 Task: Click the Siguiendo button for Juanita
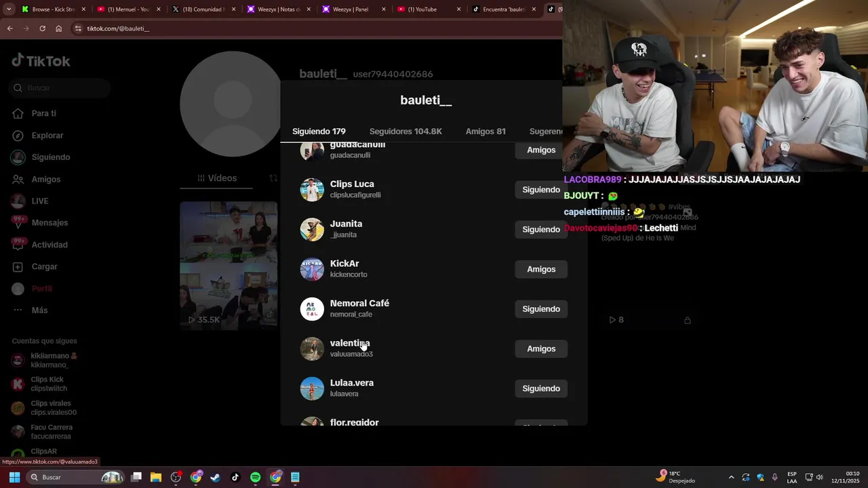(541, 230)
